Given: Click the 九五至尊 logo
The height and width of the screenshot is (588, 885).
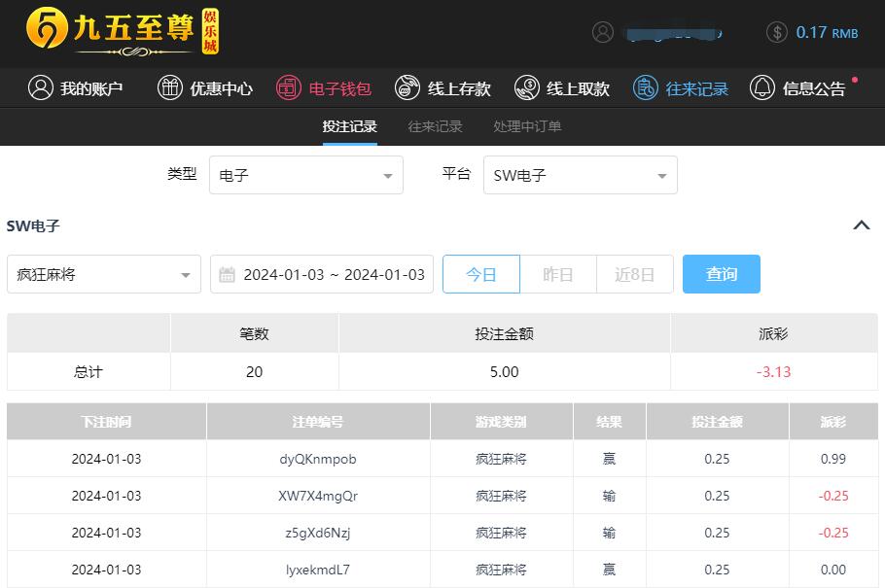Looking at the screenshot, I should [x=123, y=31].
